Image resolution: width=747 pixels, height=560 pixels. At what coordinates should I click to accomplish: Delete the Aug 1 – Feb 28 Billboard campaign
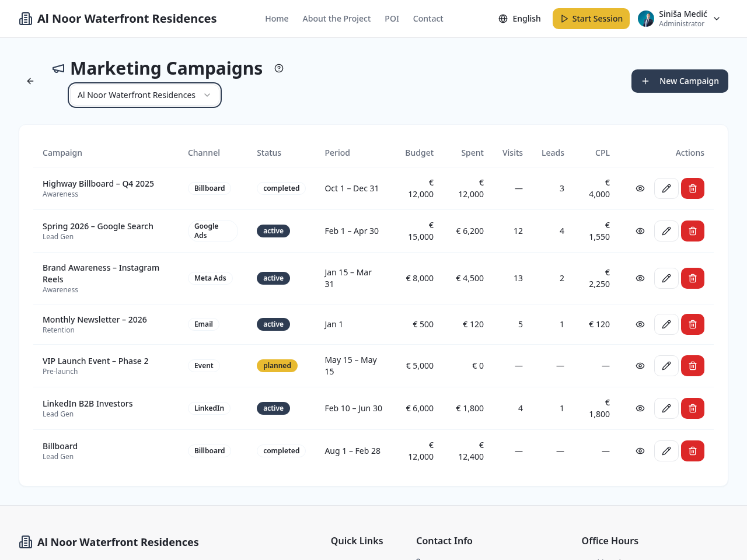click(693, 451)
